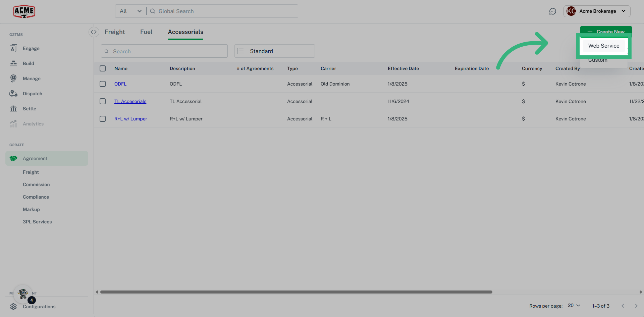Select the Analytics chart icon

click(x=13, y=124)
